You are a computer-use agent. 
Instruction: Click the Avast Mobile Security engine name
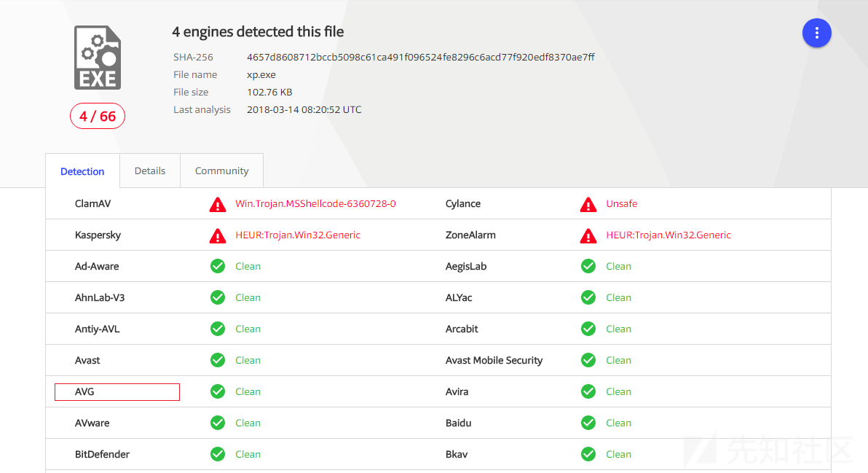click(494, 360)
